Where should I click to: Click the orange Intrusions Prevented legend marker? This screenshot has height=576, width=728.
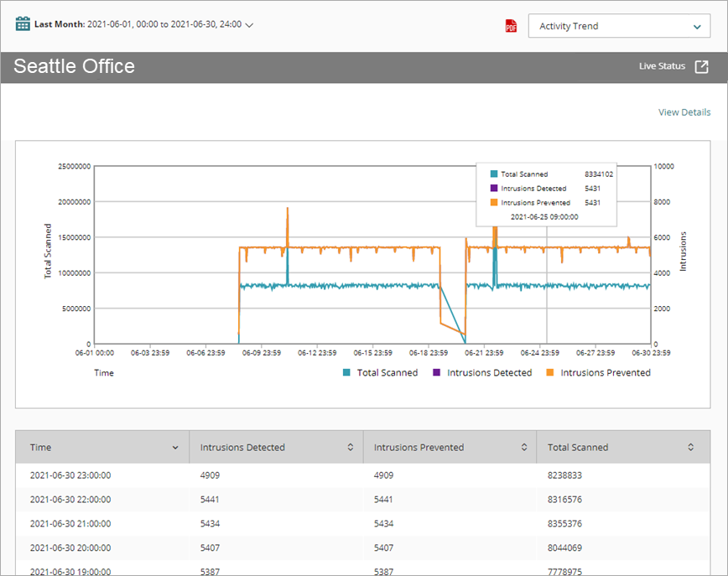pyautogui.click(x=549, y=372)
